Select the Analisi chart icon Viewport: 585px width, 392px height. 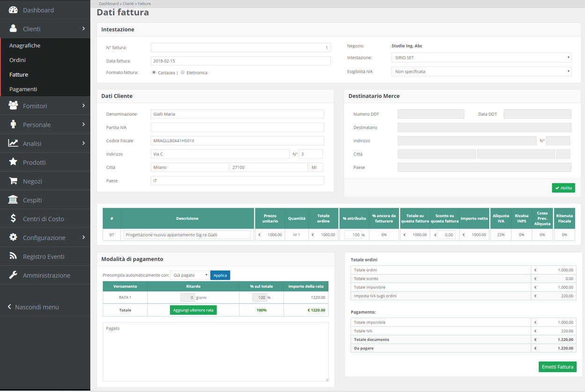coord(13,143)
